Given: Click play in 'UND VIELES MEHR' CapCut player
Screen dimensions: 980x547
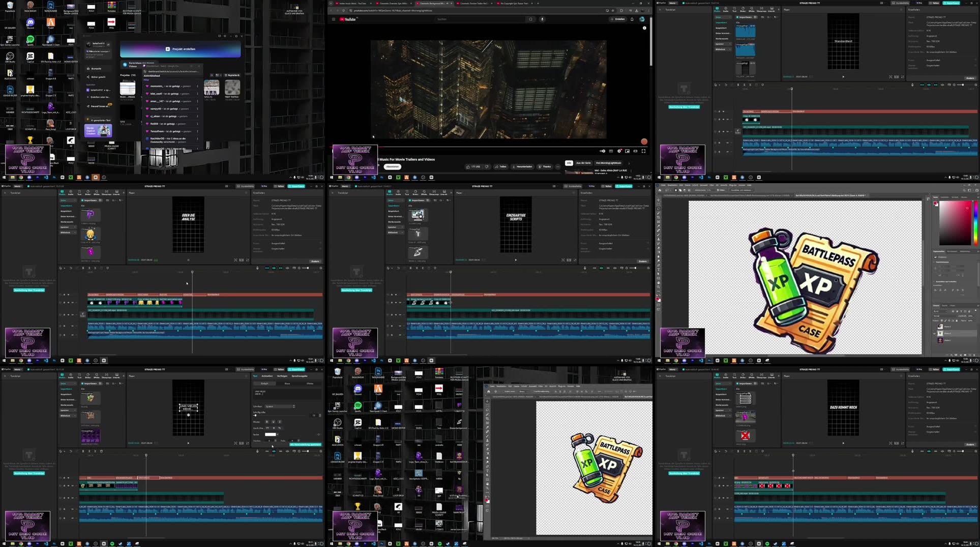Looking at the screenshot, I should point(188,443).
